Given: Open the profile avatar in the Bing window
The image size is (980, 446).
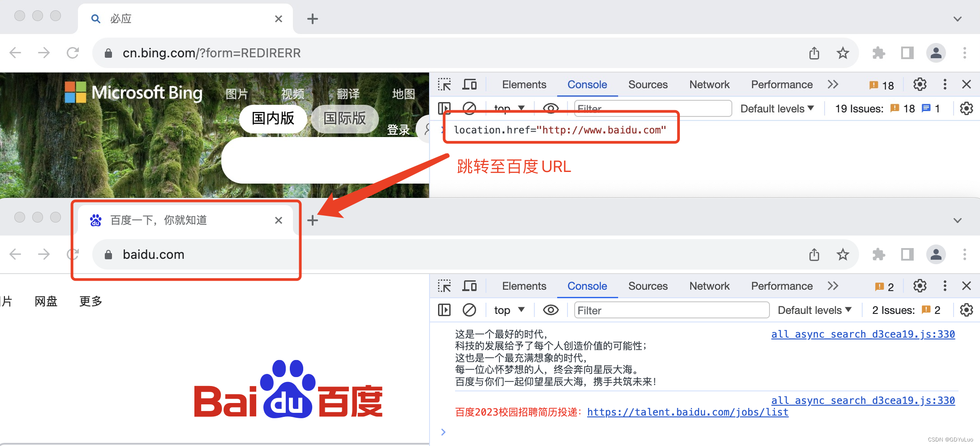Looking at the screenshot, I should pos(936,53).
